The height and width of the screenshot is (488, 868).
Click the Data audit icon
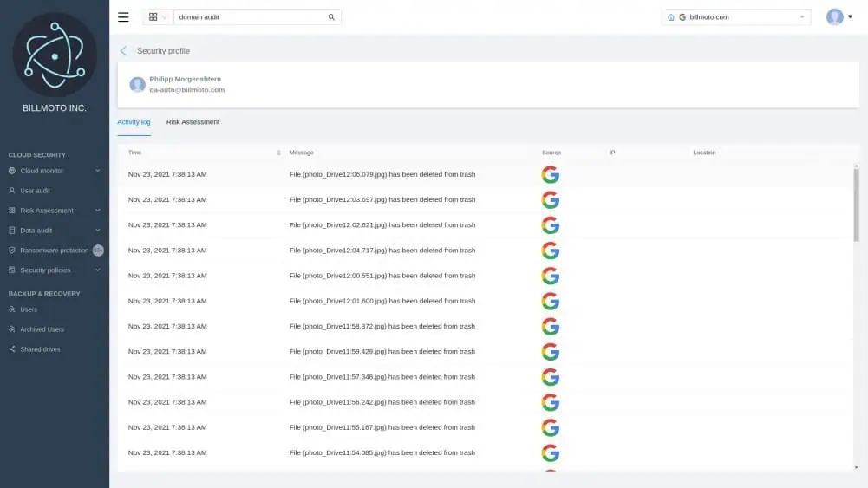pyautogui.click(x=11, y=231)
